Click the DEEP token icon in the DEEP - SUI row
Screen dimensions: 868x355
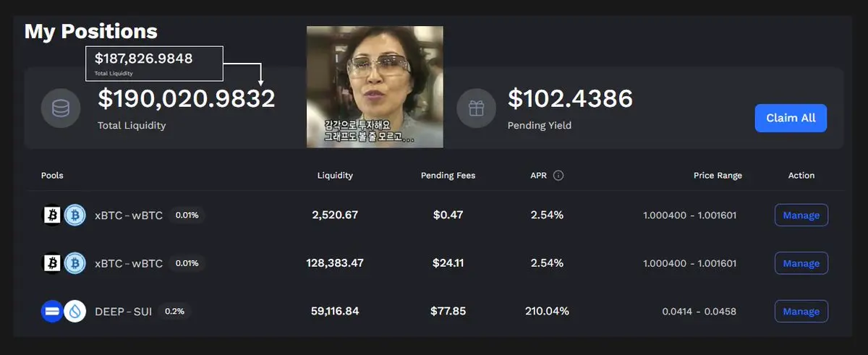(52, 312)
